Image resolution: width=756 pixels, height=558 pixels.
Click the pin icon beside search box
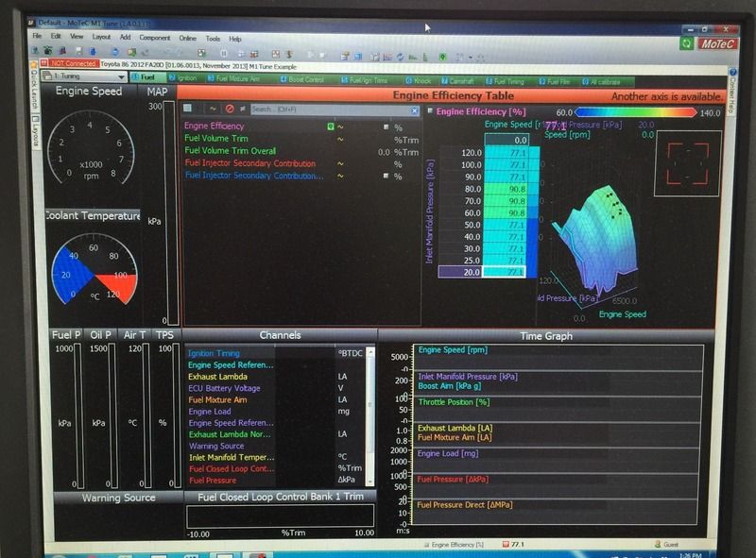(244, 110)
